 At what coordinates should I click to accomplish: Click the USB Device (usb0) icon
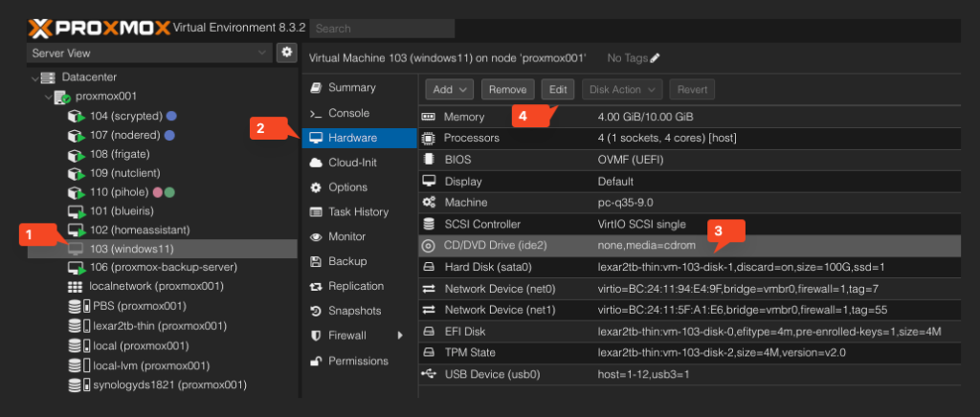[429, 374]
